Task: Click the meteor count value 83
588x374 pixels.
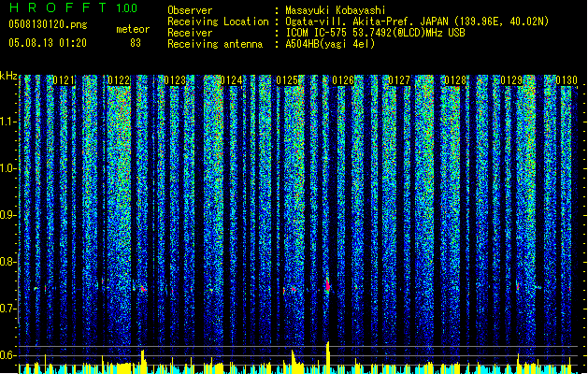Action: click(136, 43)
